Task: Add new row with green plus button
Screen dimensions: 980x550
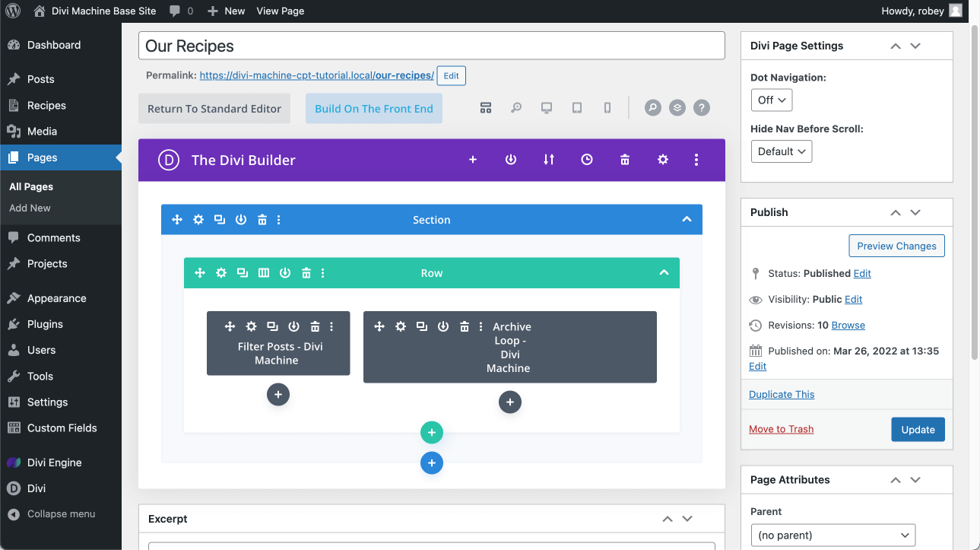Action: 432,433
